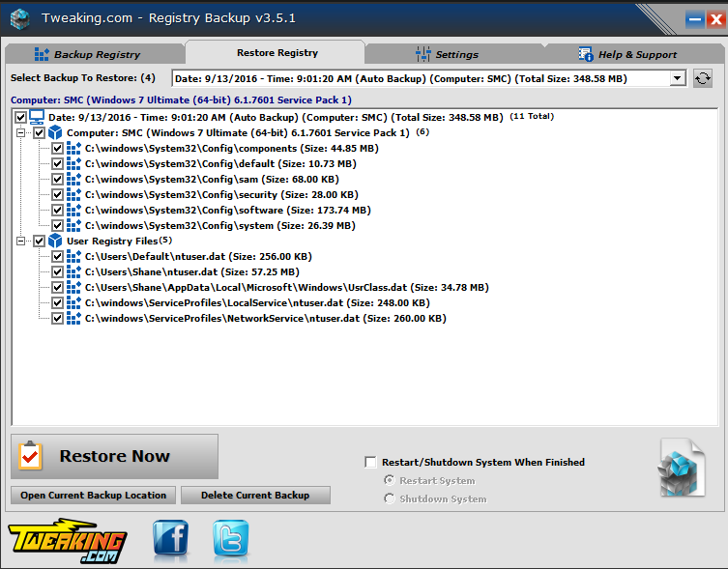Click the cube icon next to User Registry Files
The height and width of the screenshot is (569, 728).
[x=55, y=241]
